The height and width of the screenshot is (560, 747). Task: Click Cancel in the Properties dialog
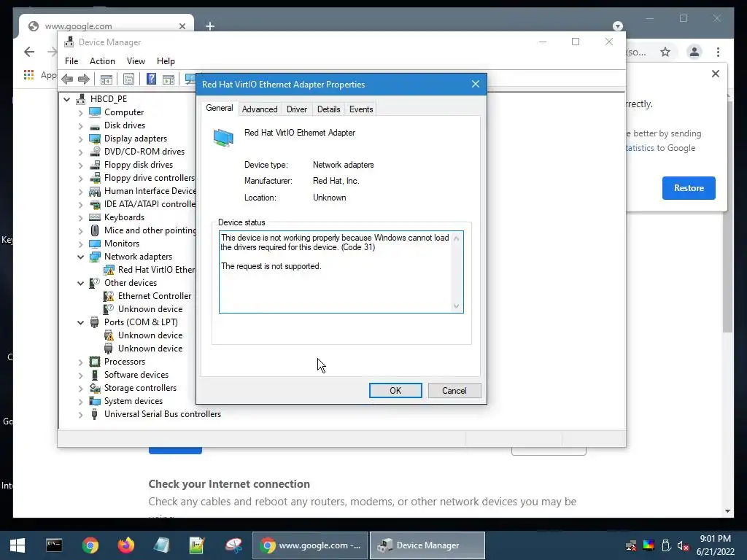[454, 391]
